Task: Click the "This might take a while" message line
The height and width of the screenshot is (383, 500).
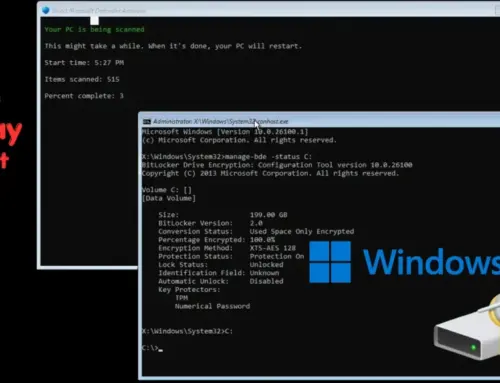Action: coord(173,46)
